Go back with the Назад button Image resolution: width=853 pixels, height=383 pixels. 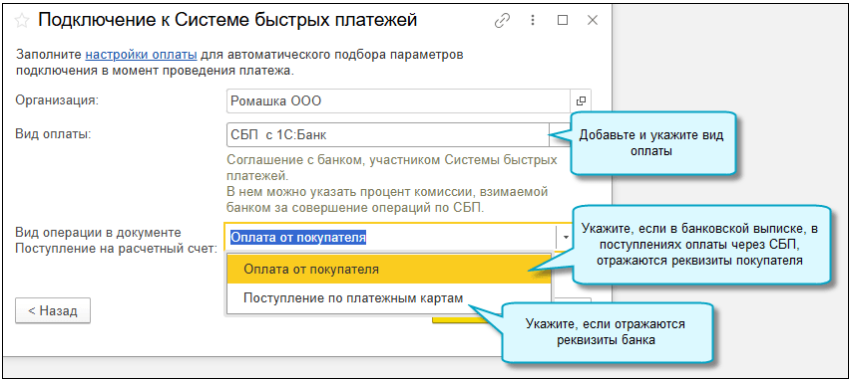tap(53, 311)
